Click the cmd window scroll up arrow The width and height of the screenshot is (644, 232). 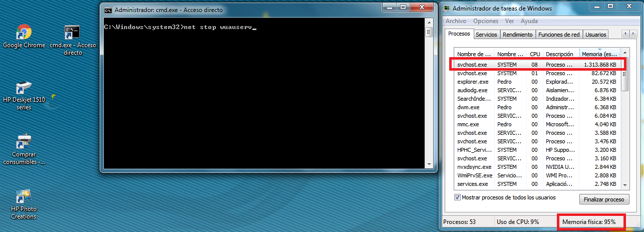click(x=429, y=23)
